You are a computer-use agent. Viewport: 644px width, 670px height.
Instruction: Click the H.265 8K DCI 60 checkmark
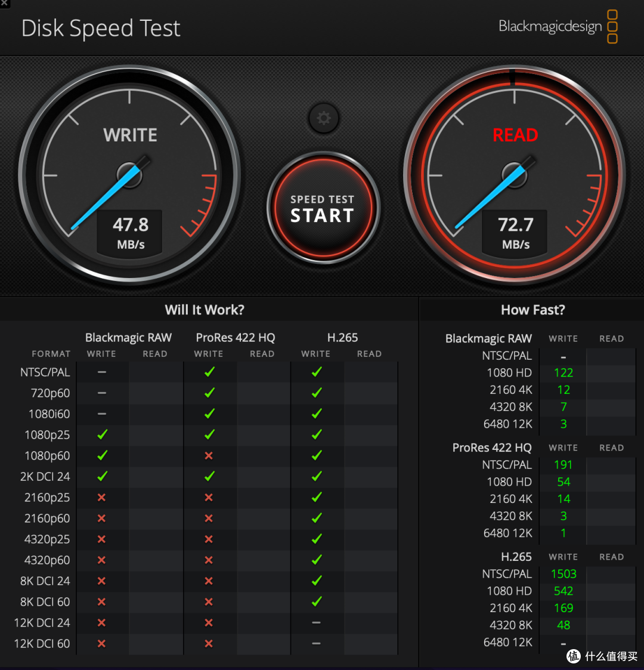click(317, 601)
